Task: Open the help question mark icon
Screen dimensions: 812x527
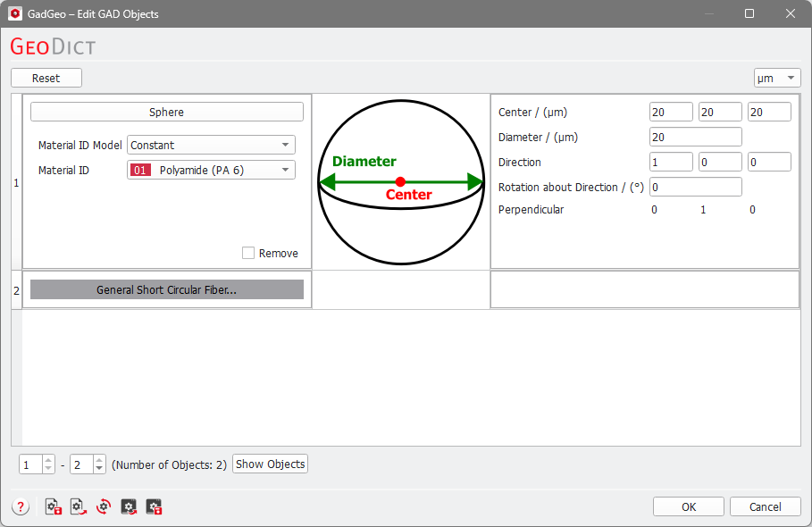Action: (x=20, y=506)
